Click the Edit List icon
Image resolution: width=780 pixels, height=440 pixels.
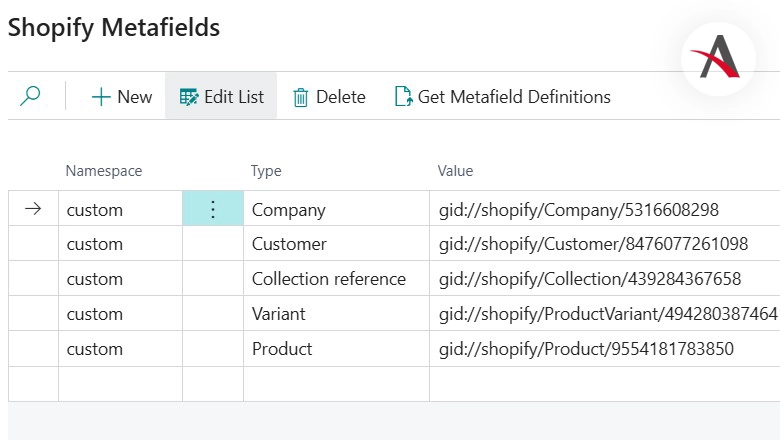189,97
